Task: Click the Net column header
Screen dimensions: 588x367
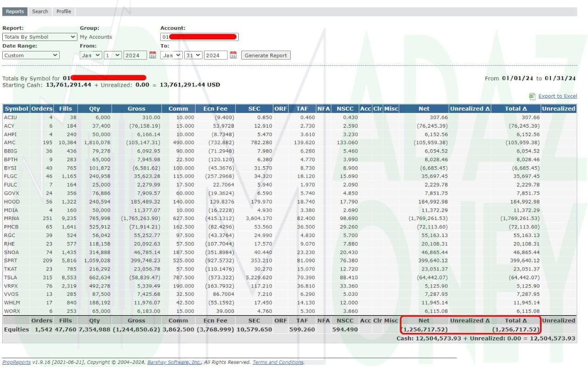Action: [x=423, y=108]
